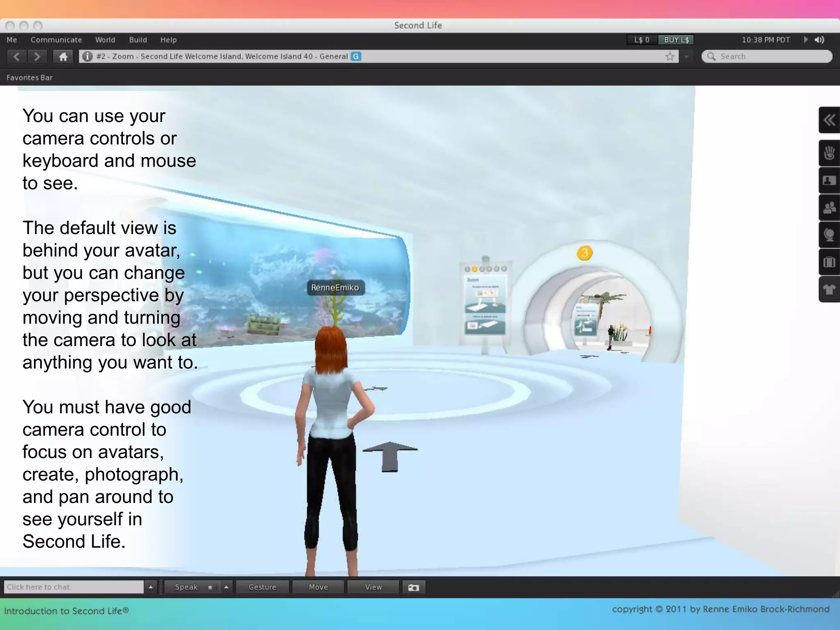
Task: Open the Build menu
Action: click(138, 40)
